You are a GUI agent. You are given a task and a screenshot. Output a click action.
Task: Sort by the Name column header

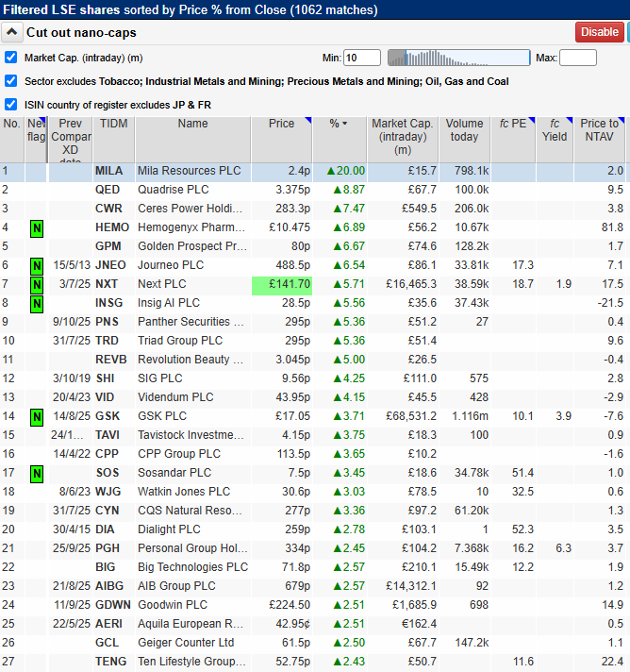pyautogui.click(x=192, y=140)
